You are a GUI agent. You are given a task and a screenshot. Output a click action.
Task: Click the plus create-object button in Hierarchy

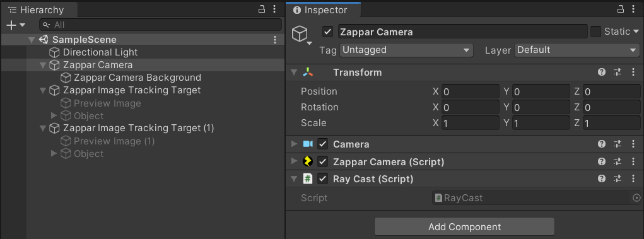11,25
